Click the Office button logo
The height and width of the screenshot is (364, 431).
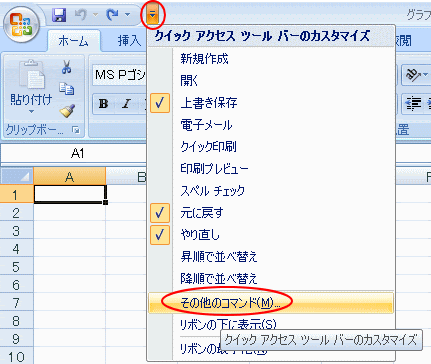[x=21, y=24]
